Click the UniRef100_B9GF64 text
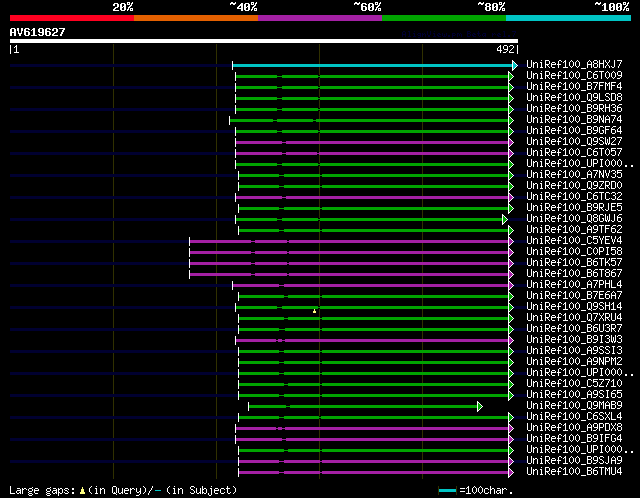Image resolution: width=640 pixels, height=498 pixels. (x=574, y=131)
